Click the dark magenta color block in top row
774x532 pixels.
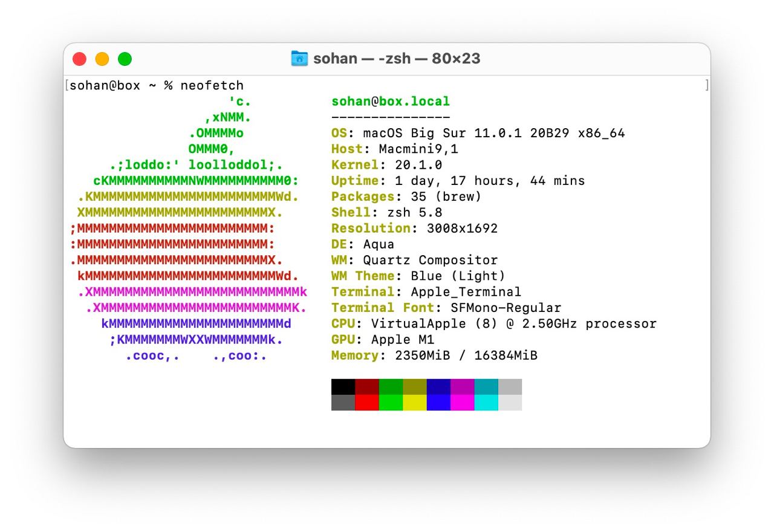coord(462,387)
